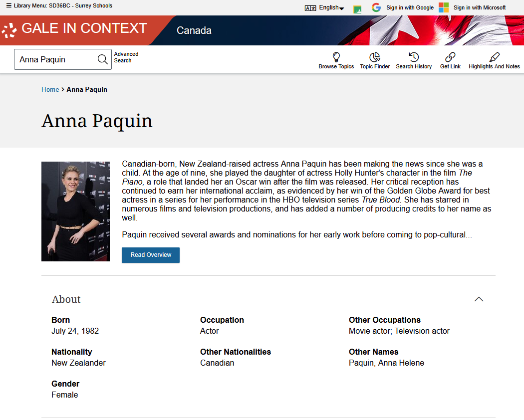Click the Library Menu: SD36BC - Surrey Schools text

coord(63,5)
